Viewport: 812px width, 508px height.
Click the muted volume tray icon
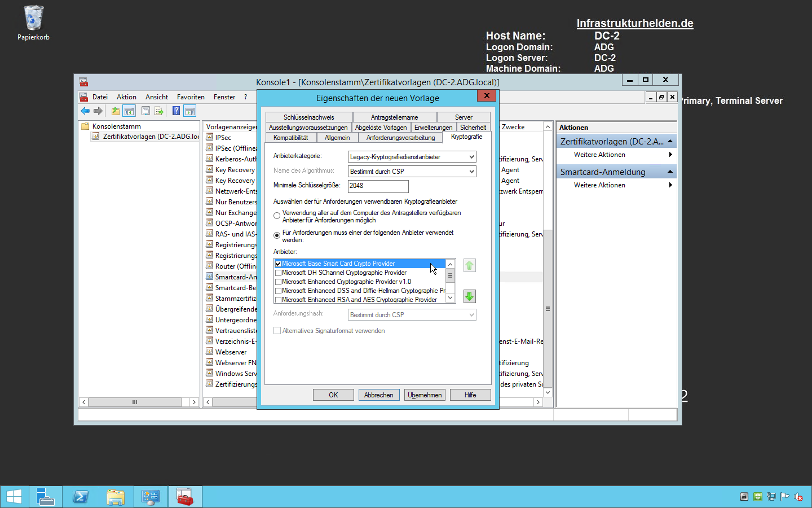(x=798, y=497)
